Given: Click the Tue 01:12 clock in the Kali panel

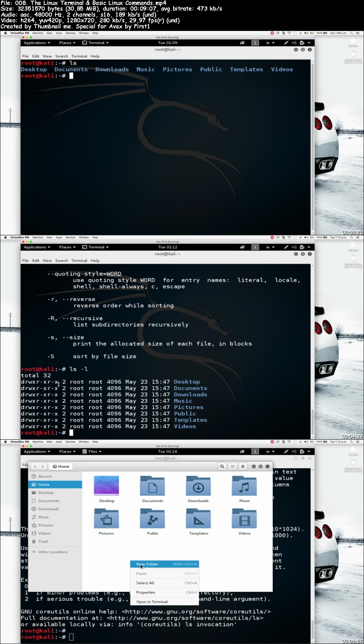Looking at the screenshot, I should coord(168,247).
